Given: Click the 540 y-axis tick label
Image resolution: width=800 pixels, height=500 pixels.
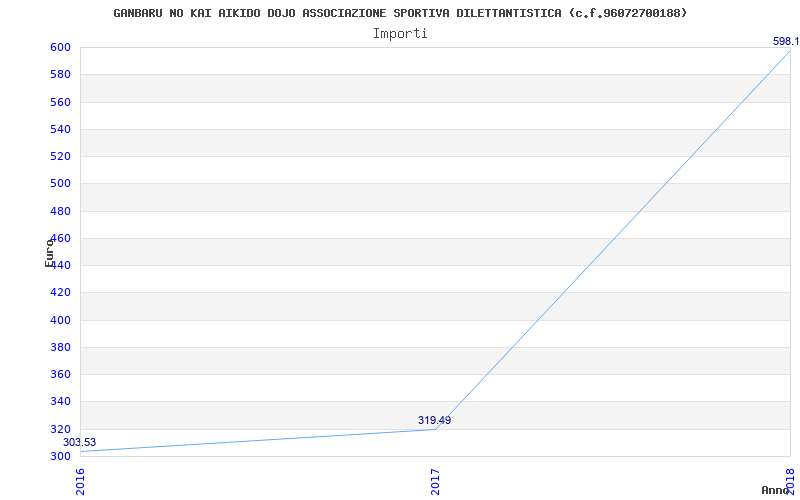Looking at the screenshot, I should click(x=60, y=130).
